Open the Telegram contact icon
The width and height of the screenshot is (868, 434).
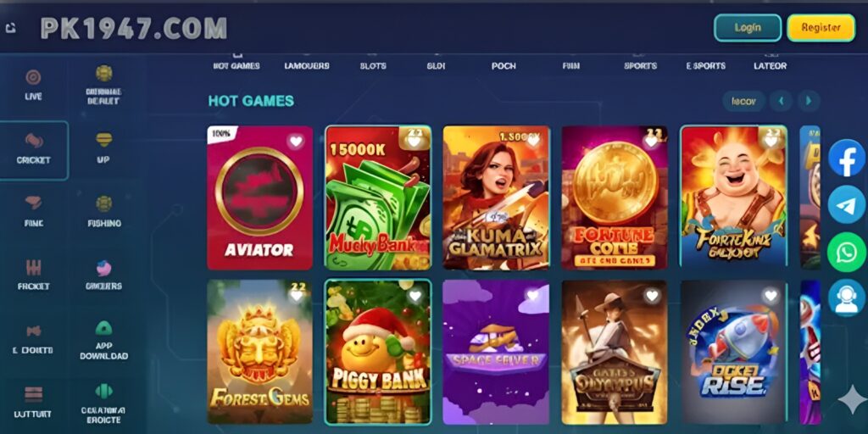[847, 205]
